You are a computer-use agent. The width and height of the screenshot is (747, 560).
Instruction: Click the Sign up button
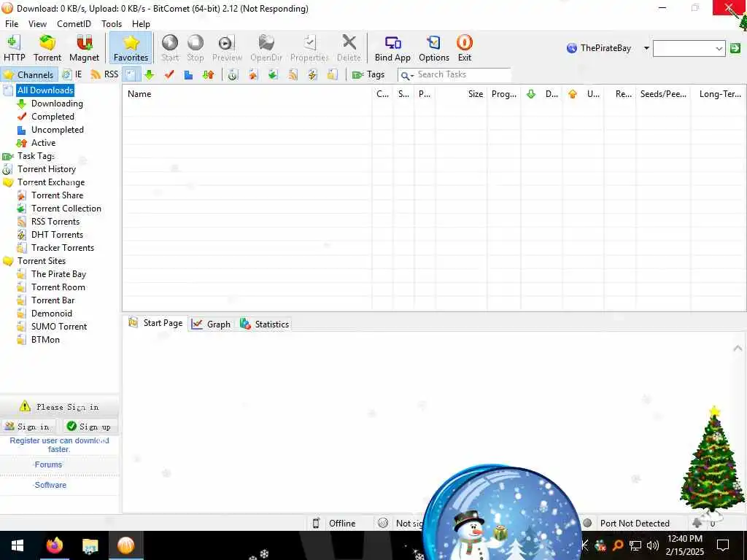pyautogui.click(x=90, y=427)
